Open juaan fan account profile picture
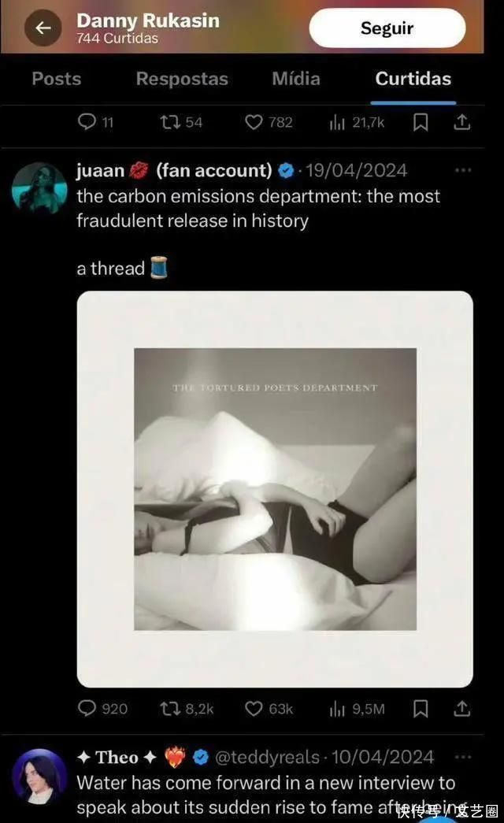The width and height of the screenshot is (504, 823). (39, 187)
